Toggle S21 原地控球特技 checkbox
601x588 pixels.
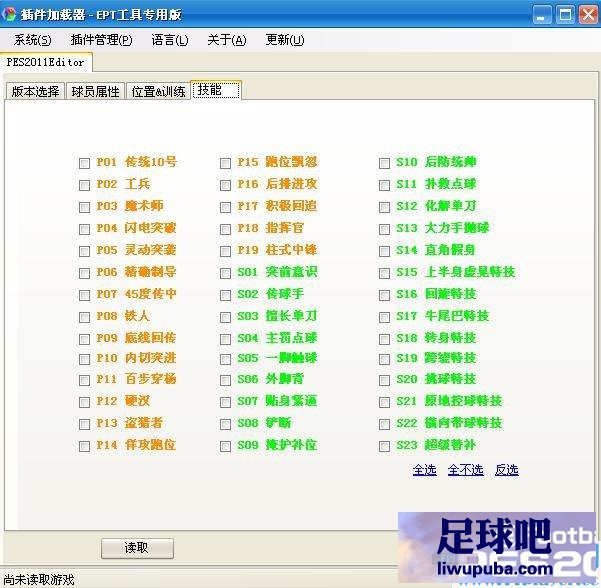coord(384,402)
